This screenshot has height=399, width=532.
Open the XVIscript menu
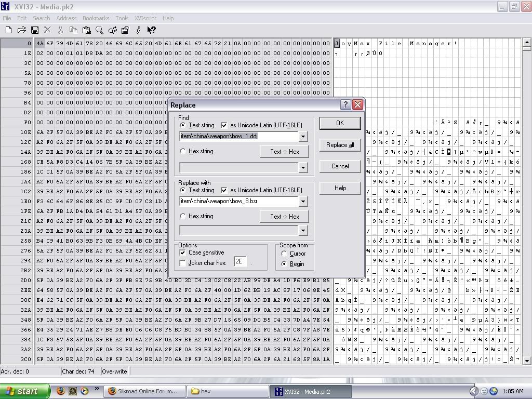145,18
